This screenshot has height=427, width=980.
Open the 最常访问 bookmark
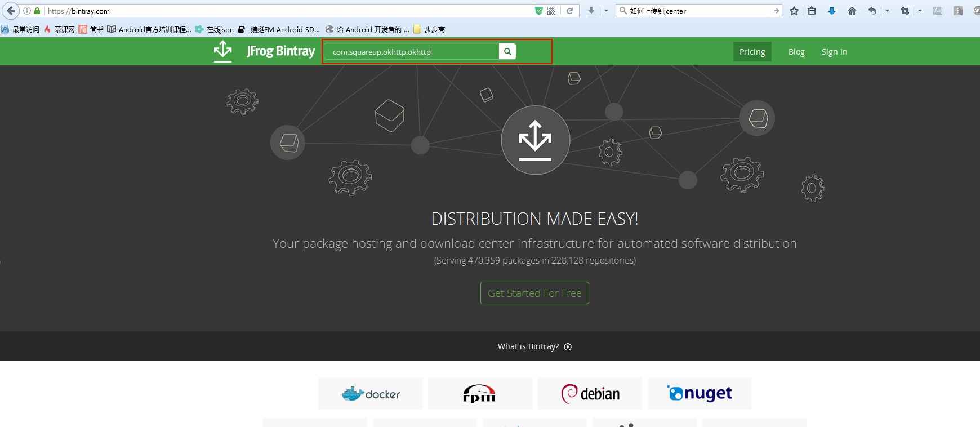[20, 29]
